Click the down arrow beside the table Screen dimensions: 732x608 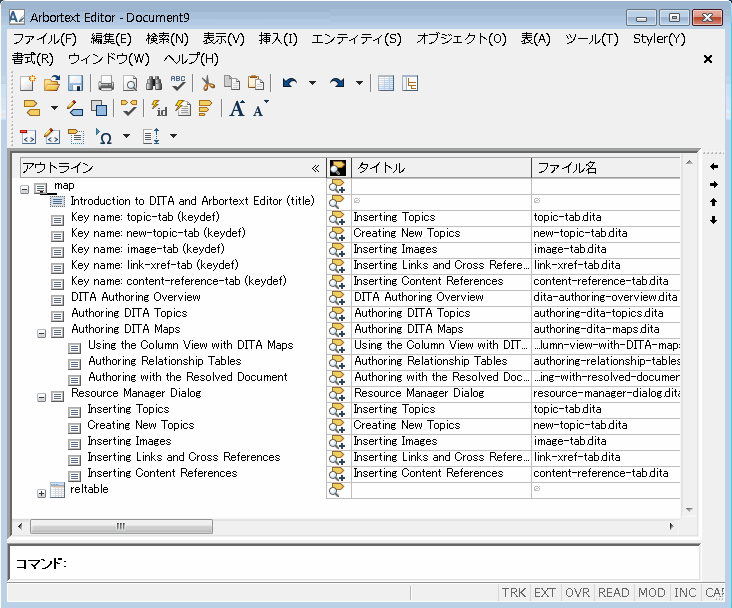(x=713, y=219)
